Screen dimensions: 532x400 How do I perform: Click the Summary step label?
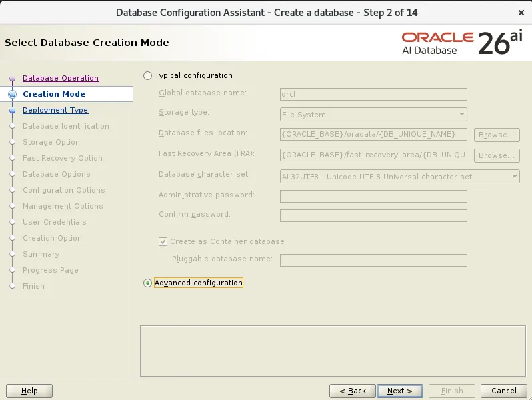pyautogui.click(x=41, y=254)
